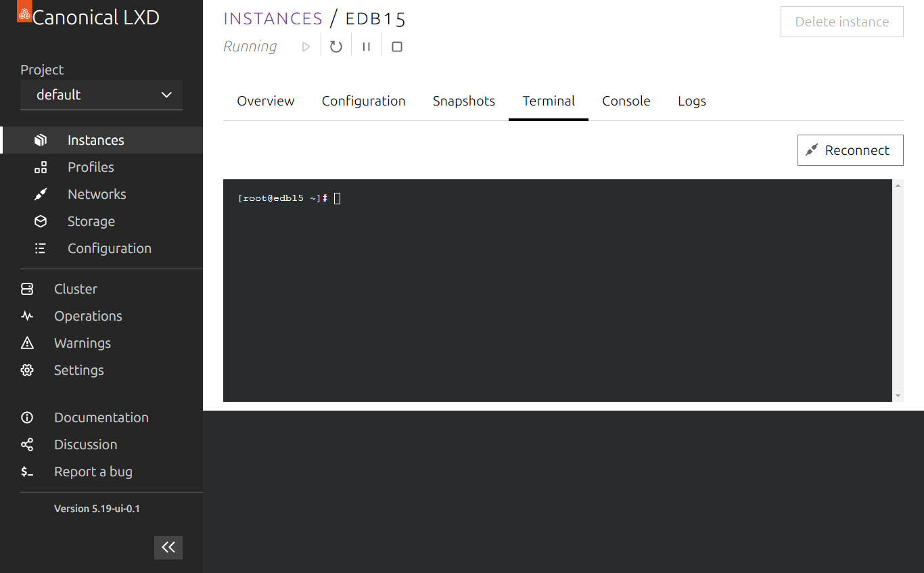
Task: Click the Documentation info icon
Action: tap(27, 417)
